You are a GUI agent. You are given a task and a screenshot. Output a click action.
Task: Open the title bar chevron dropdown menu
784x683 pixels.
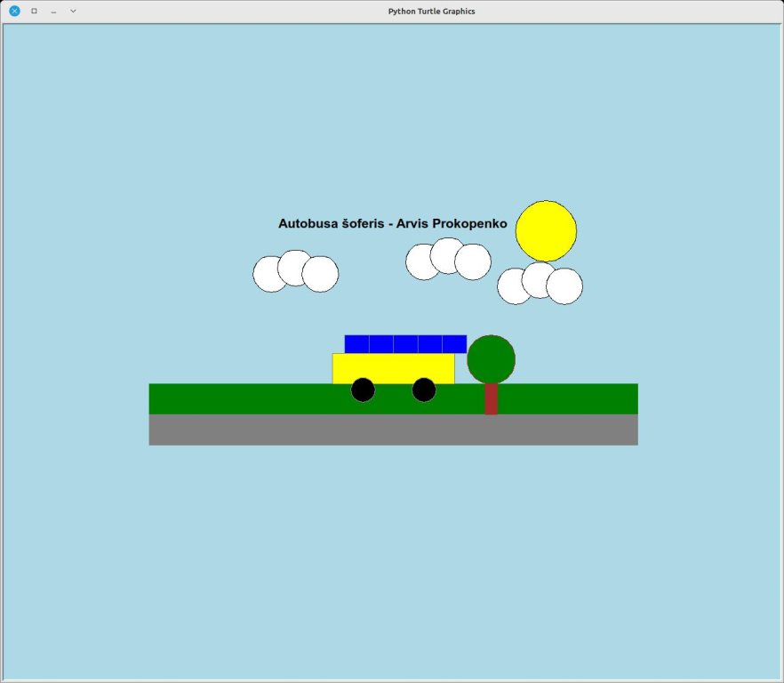[x=73, y=11]
